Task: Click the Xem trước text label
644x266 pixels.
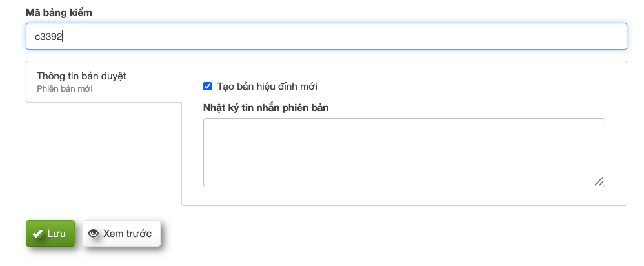Action: (127, 234)
